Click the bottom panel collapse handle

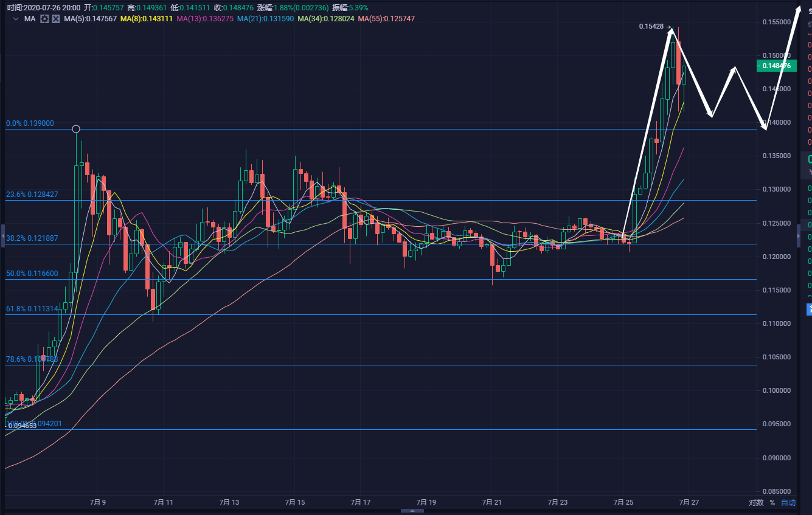(x=412, y=511)
